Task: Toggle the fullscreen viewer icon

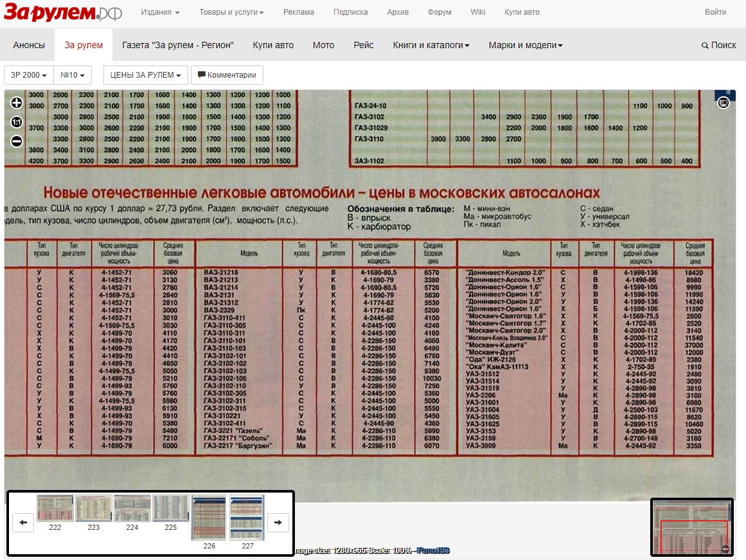Action: tap(723, 102)
